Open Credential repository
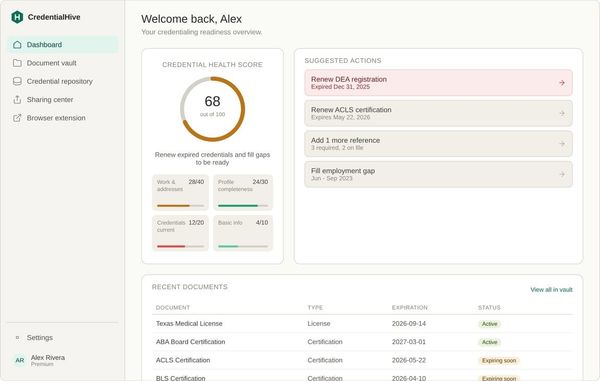 [x=63, y=81]
